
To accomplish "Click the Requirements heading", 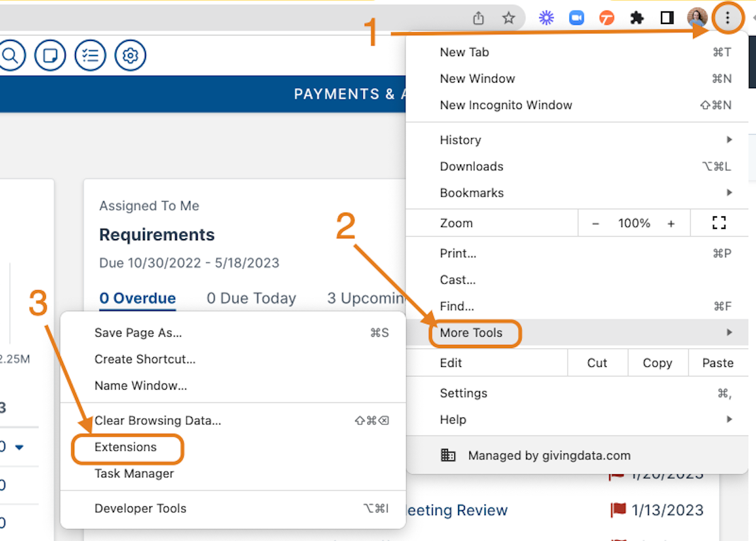I will click(x=157, y=235).
